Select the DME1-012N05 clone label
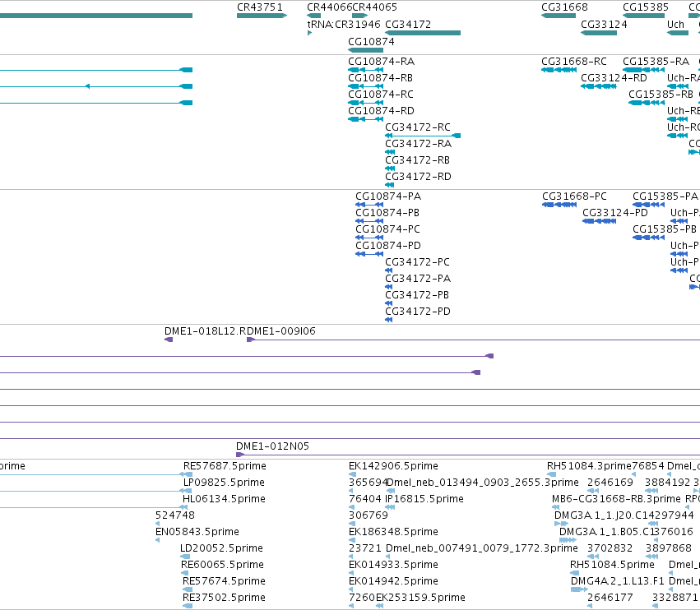The image size is (700, 610). click(272, 446)
